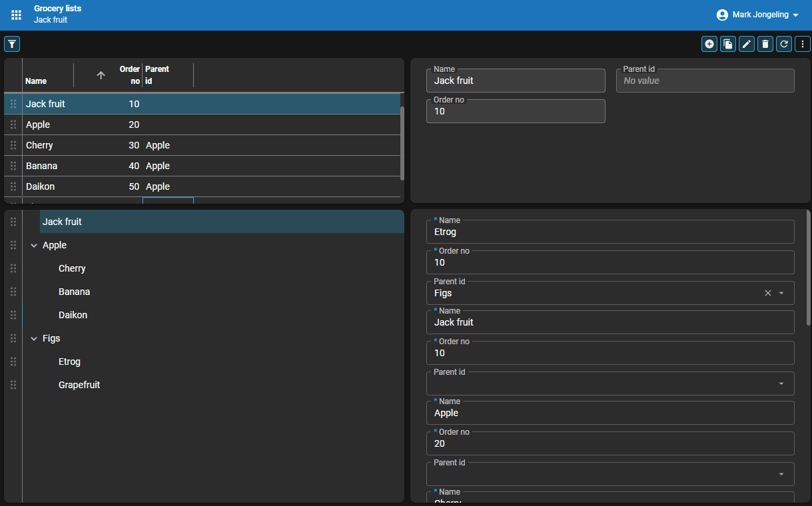812x506 pixels.
Task: Open the app launcher grid menu
Action: point(17,15)
